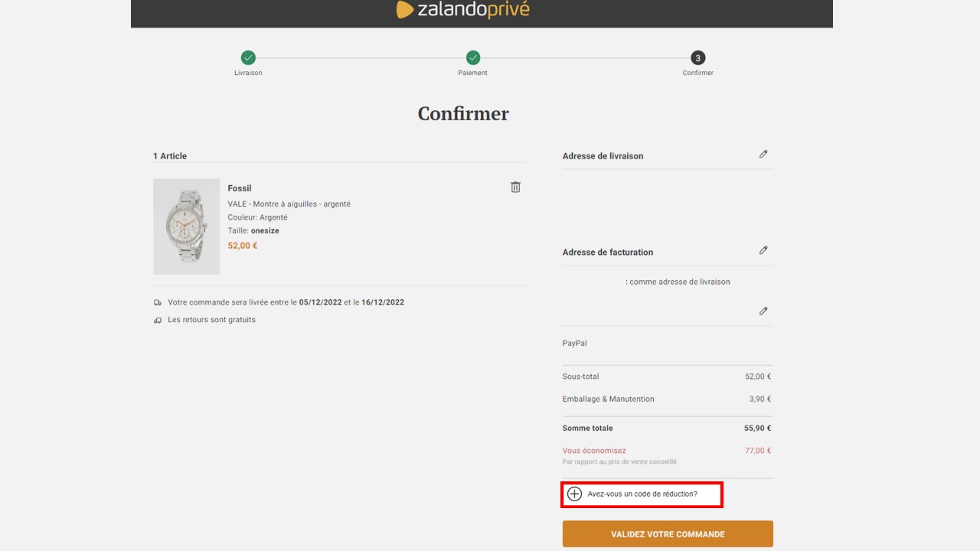
Task: Click the savings amount 77,00 €
Action: pyautogui.click(x=758, y=451)
